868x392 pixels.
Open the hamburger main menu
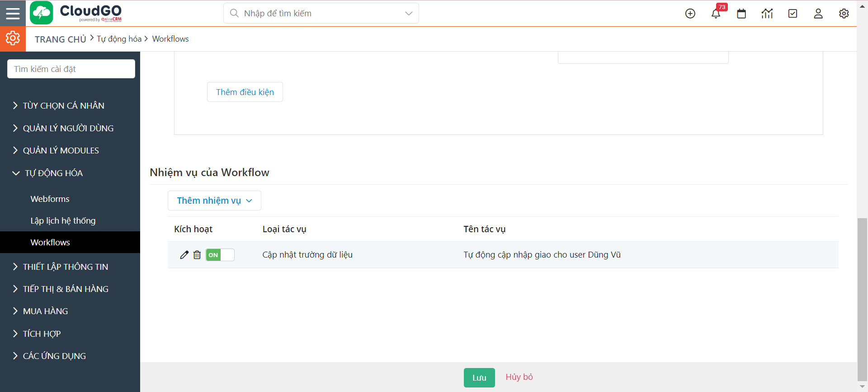(x=13, y=13)
